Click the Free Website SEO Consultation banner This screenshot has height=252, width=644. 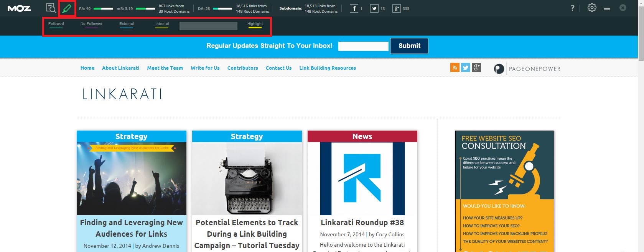tap(504, 191)
